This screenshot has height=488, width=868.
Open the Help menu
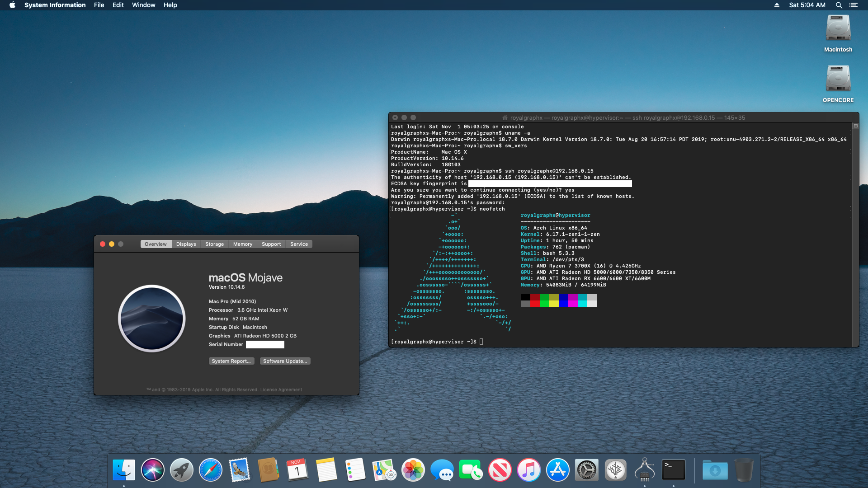[x=170, y=5]
